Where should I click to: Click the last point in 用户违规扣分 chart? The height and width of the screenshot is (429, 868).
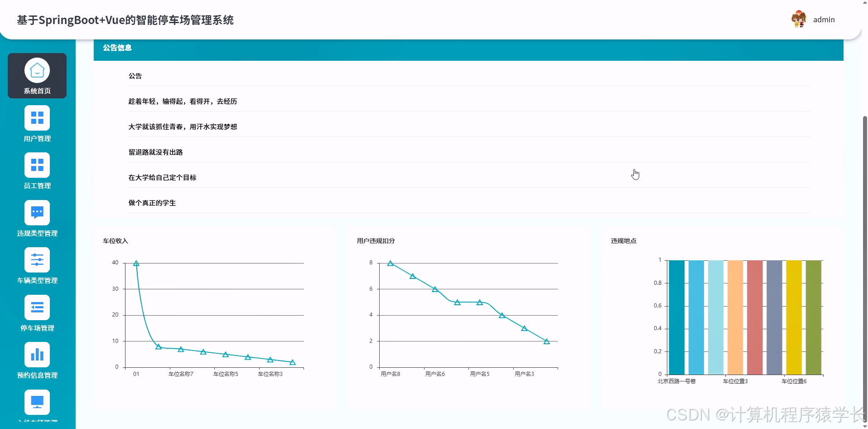point(547,341)
